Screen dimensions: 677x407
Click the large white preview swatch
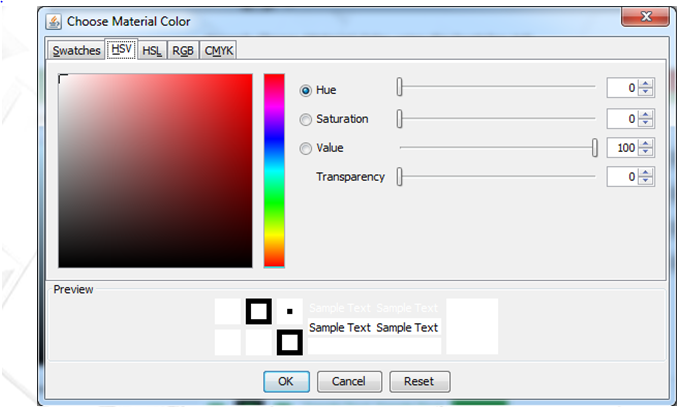point(472,326)
